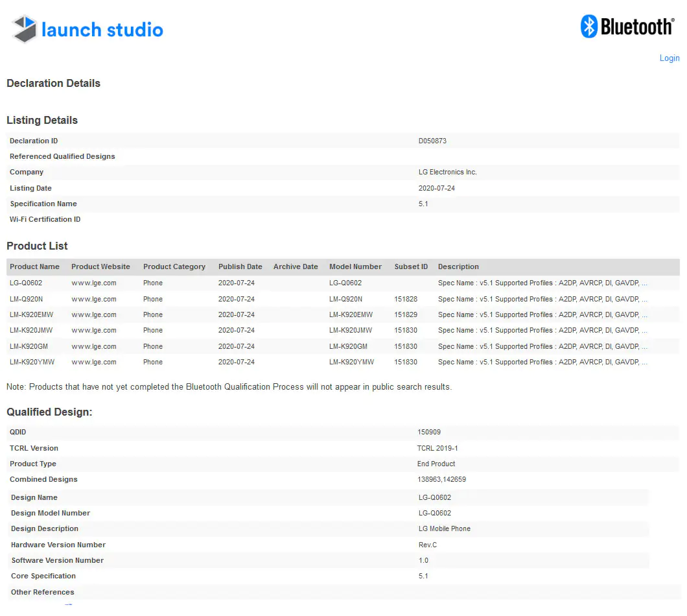Select model number LM-K920EMW cell

351,314
